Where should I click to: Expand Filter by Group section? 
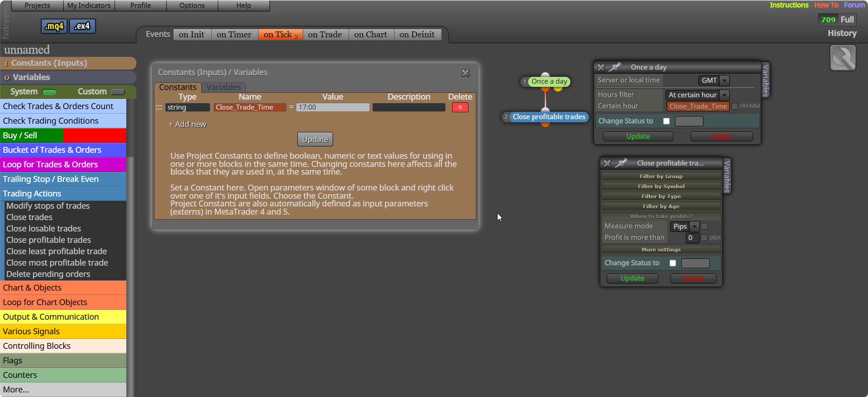pos(661,176)
